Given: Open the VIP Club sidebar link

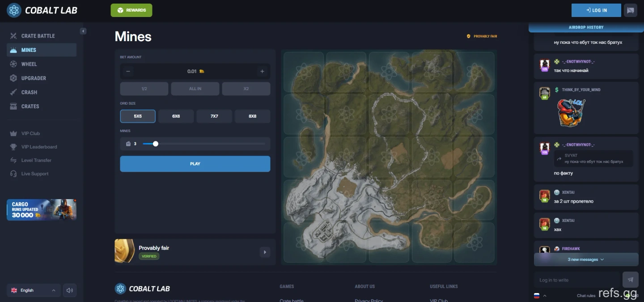Looking at the screenshot, I should [30, 133].
